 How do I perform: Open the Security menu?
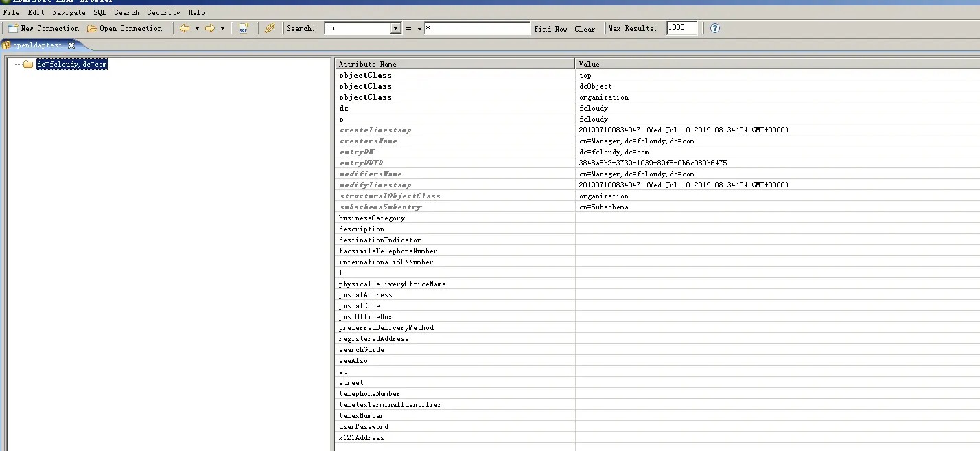tap(163, 12)
